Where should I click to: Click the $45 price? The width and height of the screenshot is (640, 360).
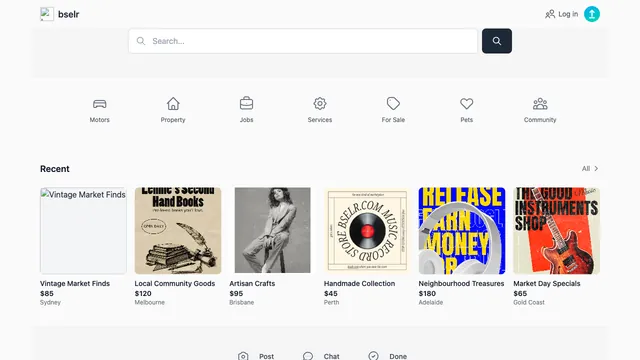(x=331, y=293)
